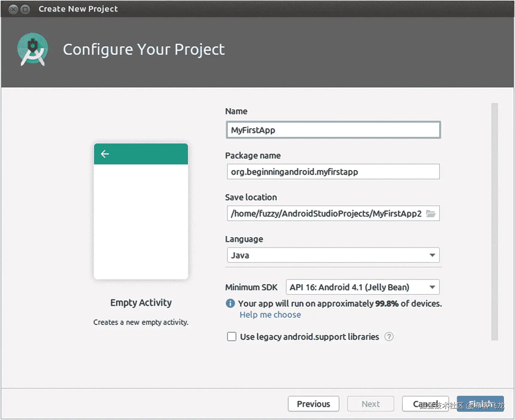The image size is (515, 420).
Task: Enable Use legacy android.support libraries checkbox
Action: pyautogui.click(x=231, y=337)
